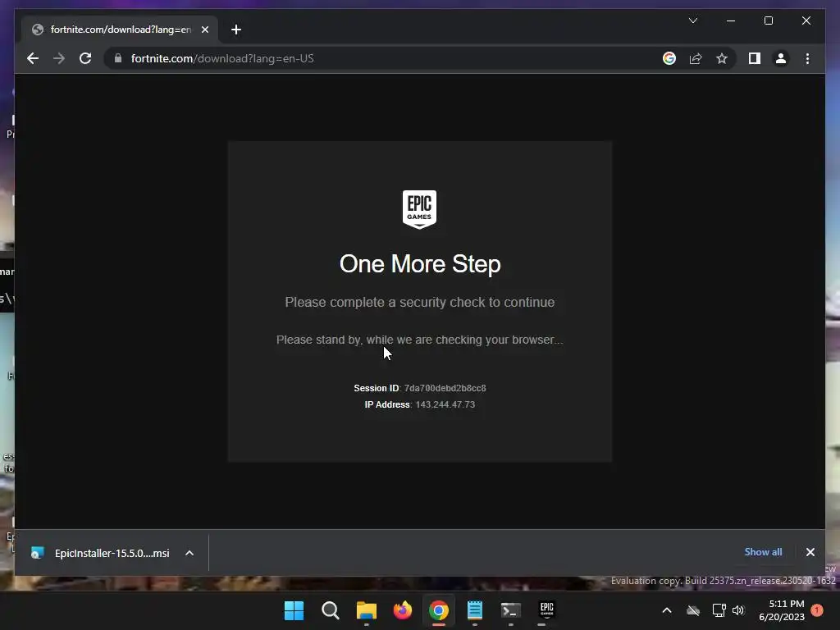Open the tab search chevron
The height and width of the screenshot is (630, 840).
click(x=692, y=21)
